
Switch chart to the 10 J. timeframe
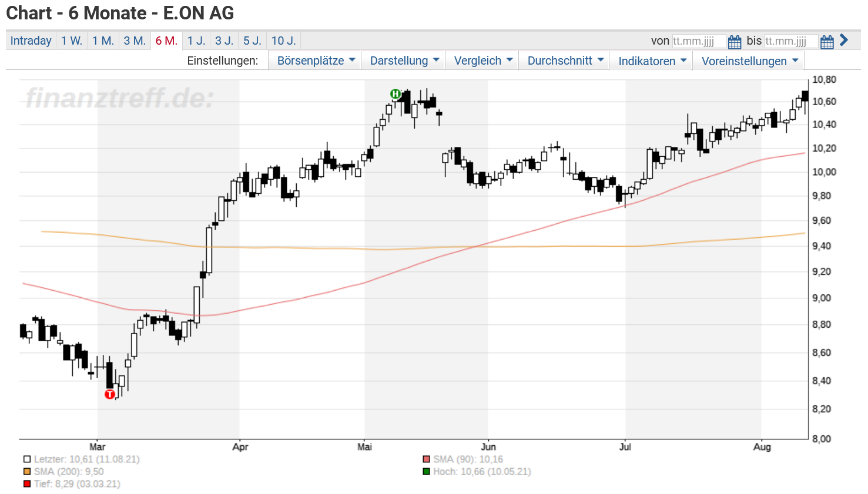coord(283,41)
